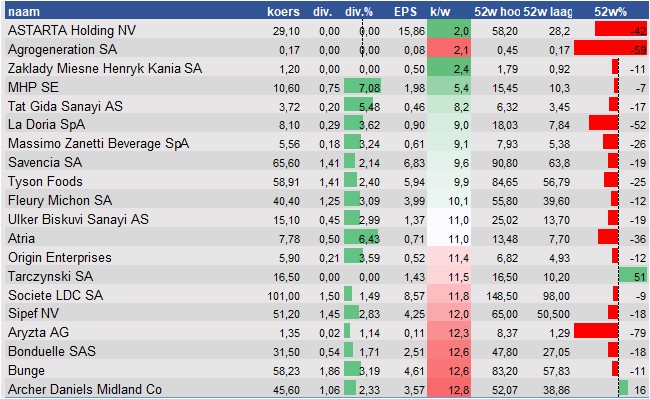Select the '52w%' column header

pos(610,11)
